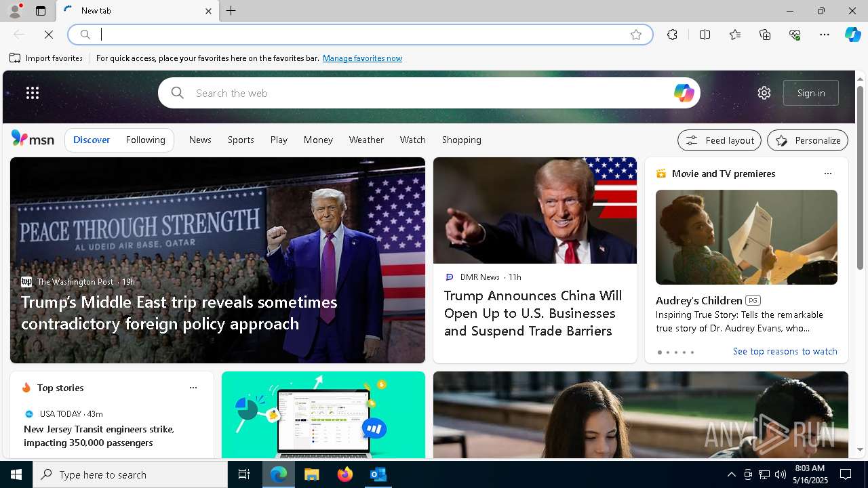Open the Watch section

(412, 140)
